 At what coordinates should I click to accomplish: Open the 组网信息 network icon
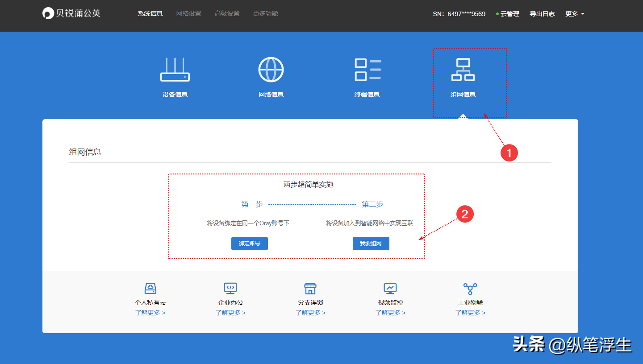point(463,70)
